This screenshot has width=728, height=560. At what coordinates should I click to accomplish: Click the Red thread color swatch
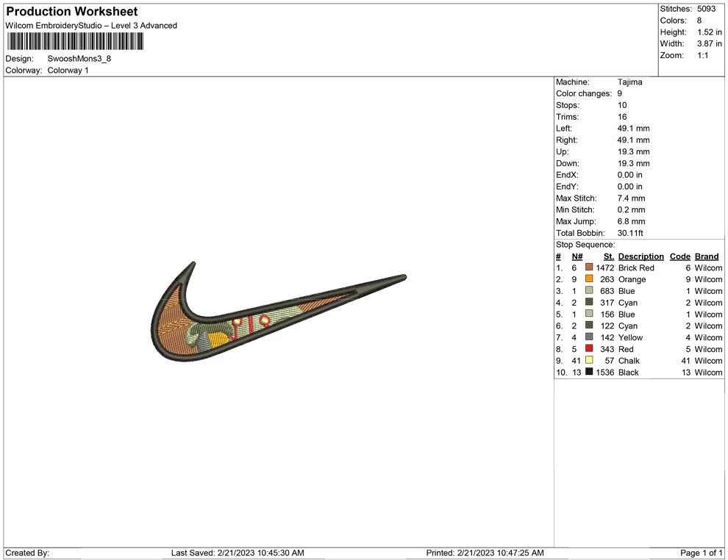point(589,348)
